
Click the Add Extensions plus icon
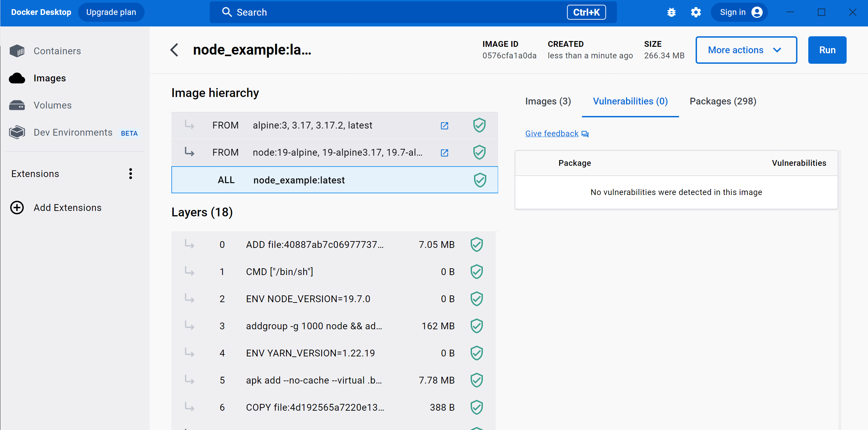(17, 207)
